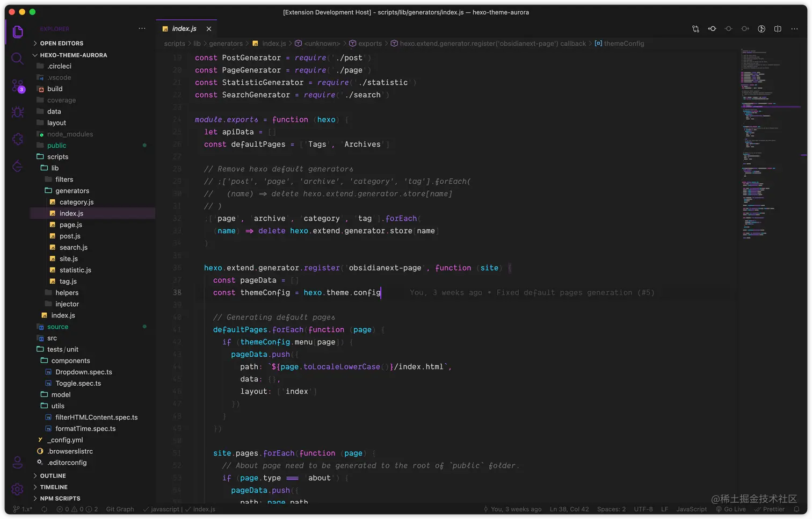This screenshot has width=812, height=519.
Task: Click the 'You, 3 weeks ago' blame status item
Action: coord(512,509)
